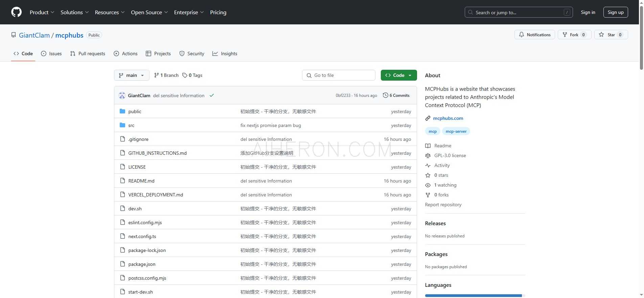This screenshot has width=644, height=298.
Task: Switch to the Security tab
Action: click(192, 54)
